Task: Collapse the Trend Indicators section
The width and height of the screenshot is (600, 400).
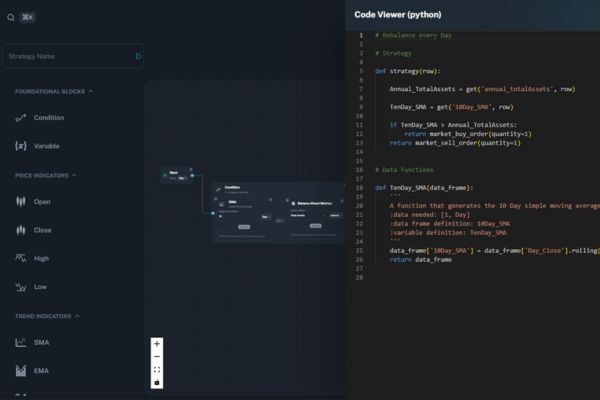Action: [x=77, y=316]
